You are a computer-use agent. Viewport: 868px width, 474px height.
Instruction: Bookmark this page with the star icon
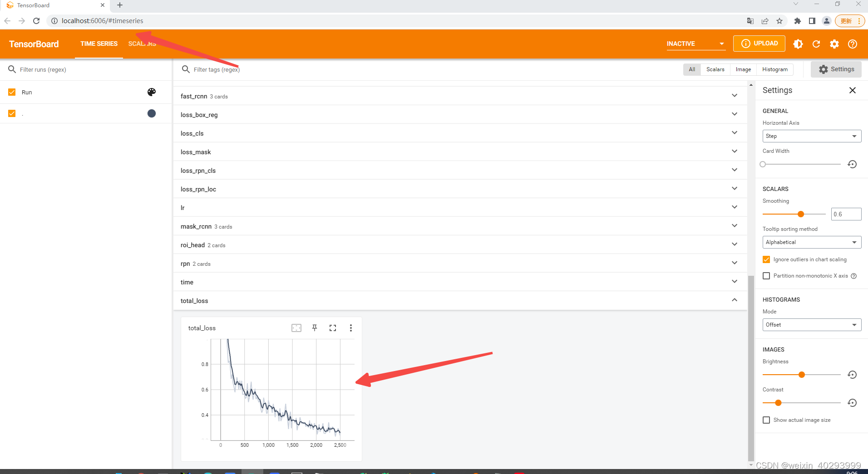(779, 21)
